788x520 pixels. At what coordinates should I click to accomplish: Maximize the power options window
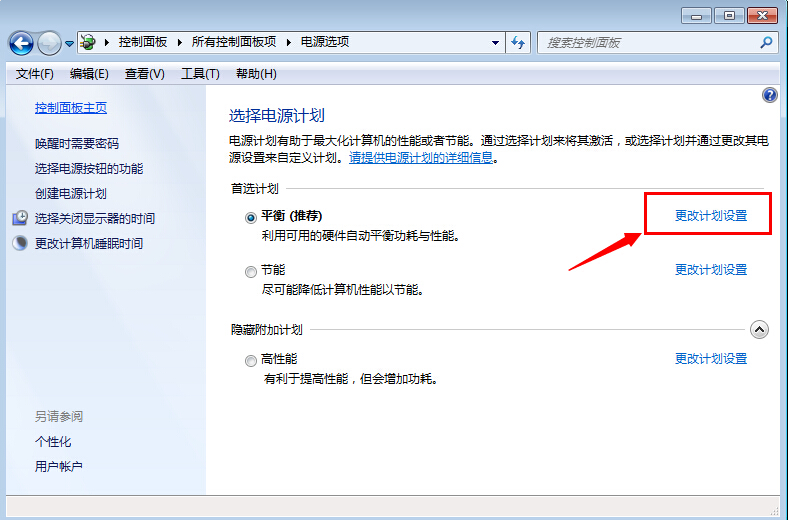pos(729,16)
